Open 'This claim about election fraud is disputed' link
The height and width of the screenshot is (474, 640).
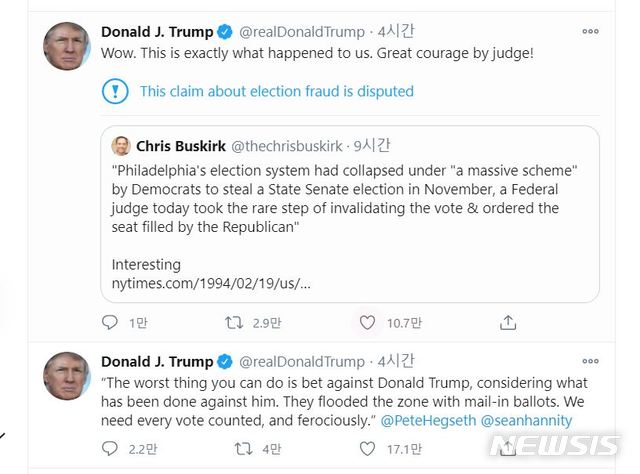click(276, 91)
